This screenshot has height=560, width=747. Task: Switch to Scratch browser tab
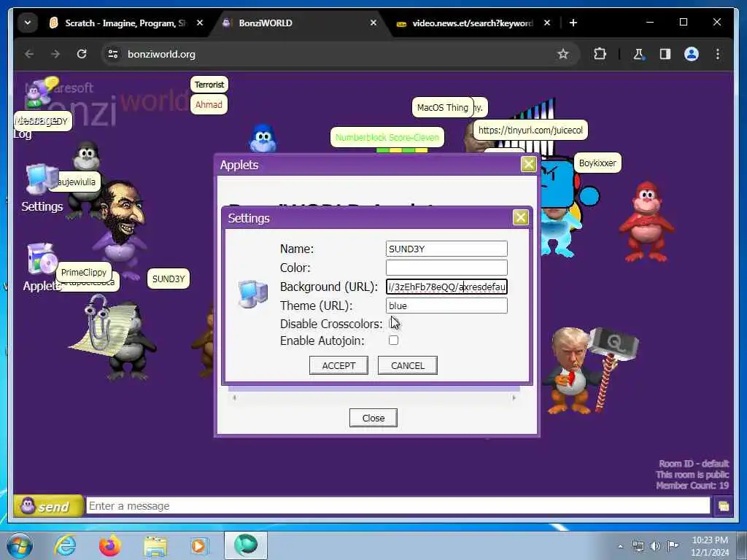coord(125,23)
